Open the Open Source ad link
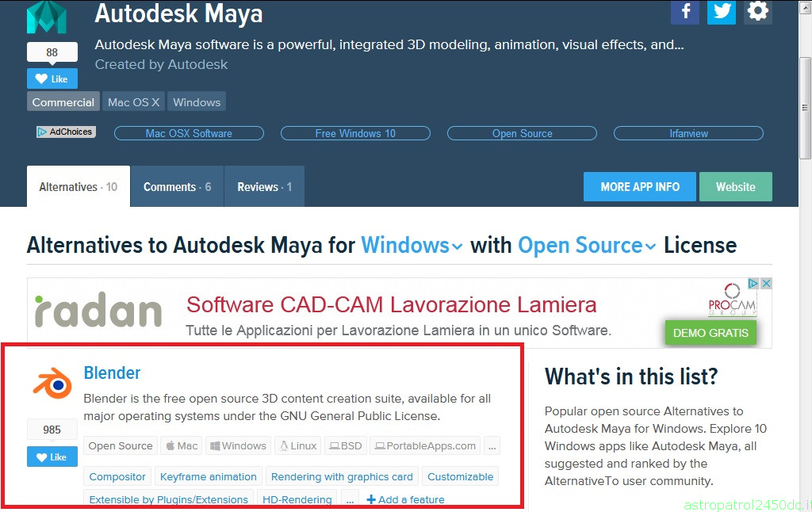Screen dimensions: 812x512 [x=522, y=133]
